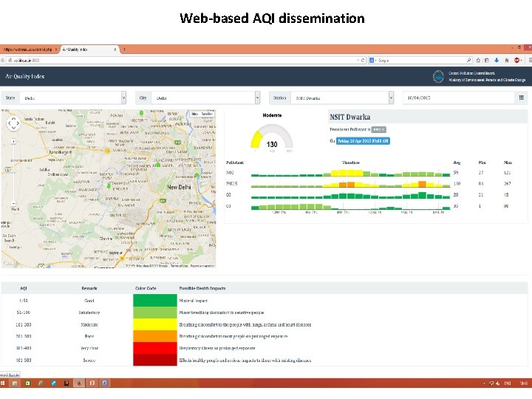Image resolution: width=532 pixels, height=399 pixels.
Task: Open the Station dropdown showing NSIT Dwarka
Action: coord(342,98)
